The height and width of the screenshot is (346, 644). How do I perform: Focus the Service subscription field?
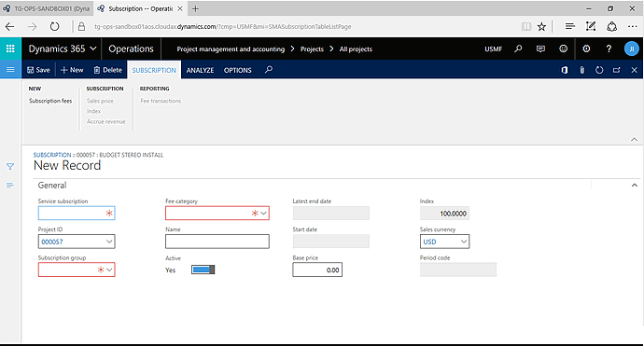point(77,213)
